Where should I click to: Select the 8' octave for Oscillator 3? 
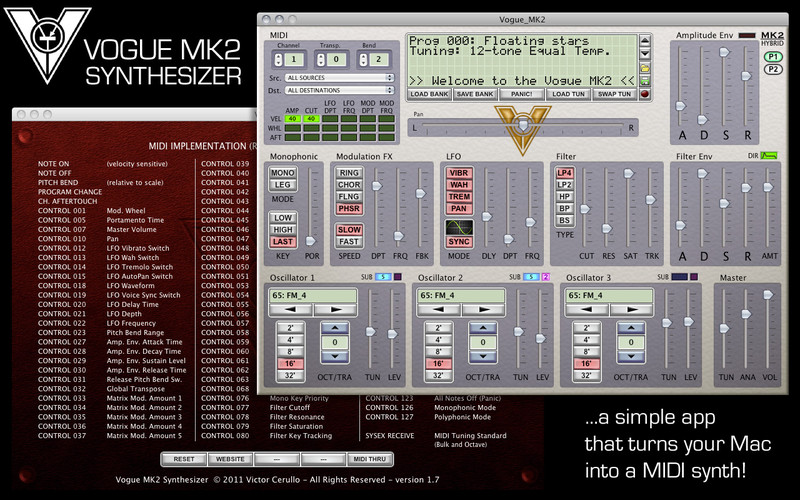click(586, 352)
